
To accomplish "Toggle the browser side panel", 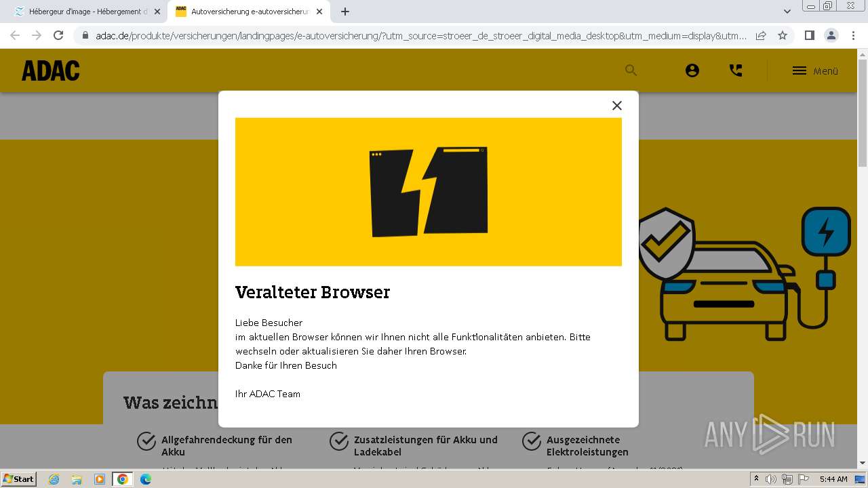I will coord(809,35).
